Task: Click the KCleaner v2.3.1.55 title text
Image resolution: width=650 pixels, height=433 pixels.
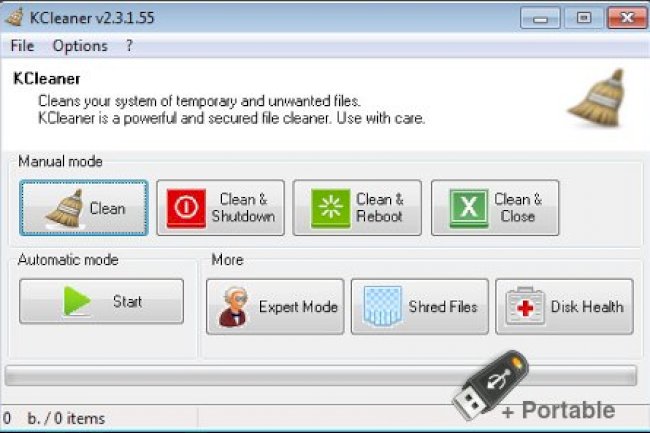Action: tap(92, 18)
